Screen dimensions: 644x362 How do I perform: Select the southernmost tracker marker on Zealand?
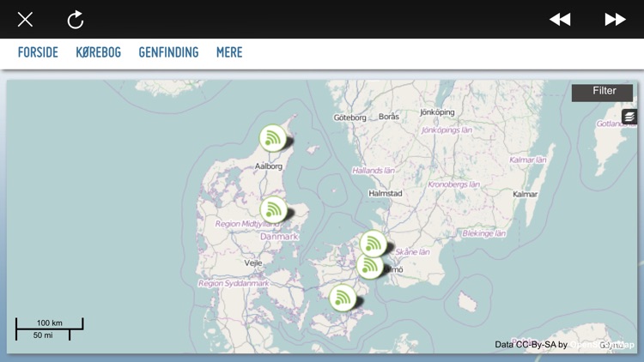tap(343, 299)
